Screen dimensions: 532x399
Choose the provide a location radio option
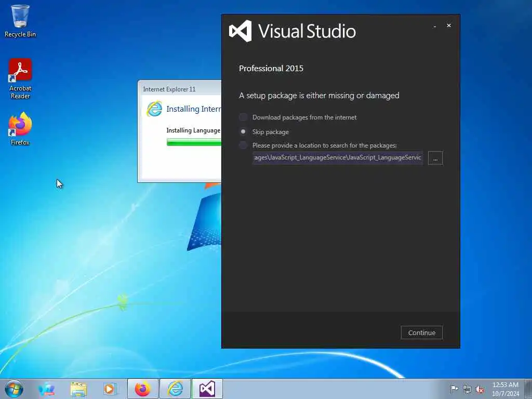pos(243,145)
